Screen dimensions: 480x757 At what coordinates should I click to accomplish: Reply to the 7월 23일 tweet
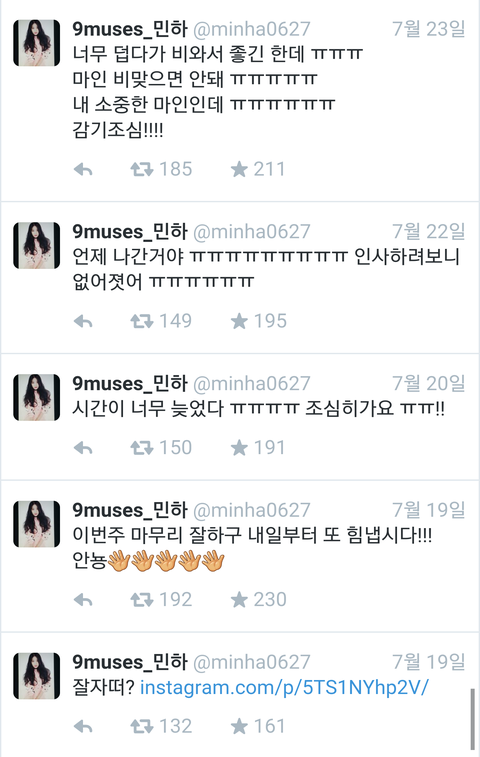coord(83,169)
